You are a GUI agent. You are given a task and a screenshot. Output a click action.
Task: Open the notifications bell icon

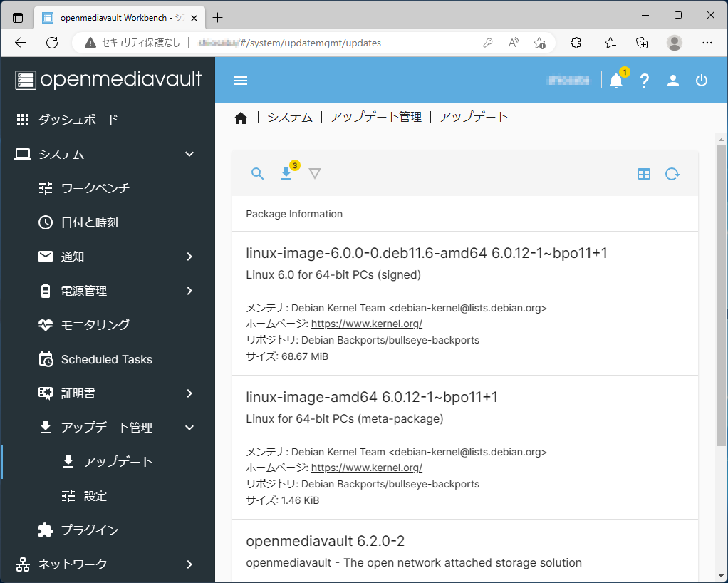[616, 81]
